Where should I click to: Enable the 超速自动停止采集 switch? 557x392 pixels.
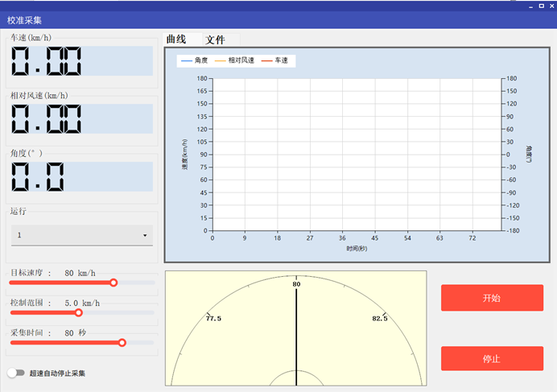coord(15,373)
